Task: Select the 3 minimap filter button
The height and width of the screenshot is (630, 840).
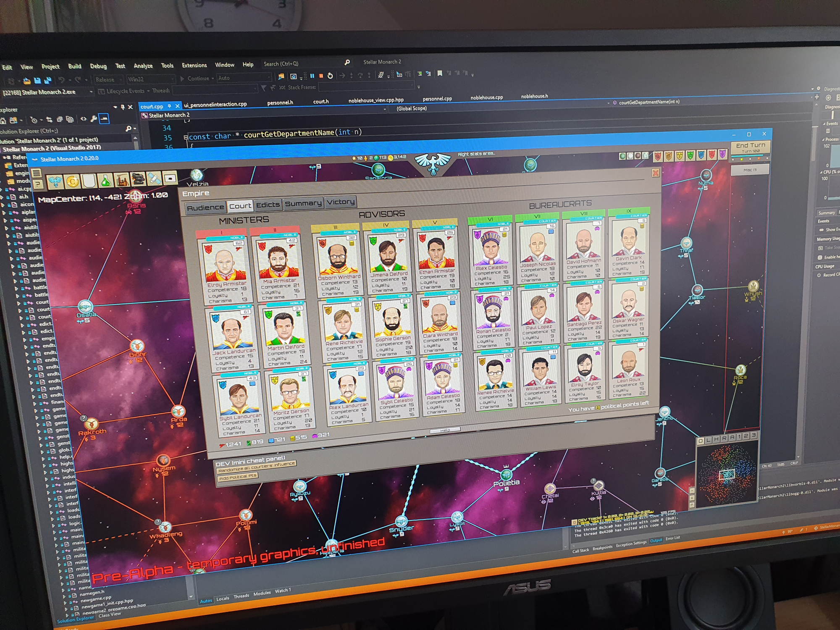Action: (x=753, y=435)
